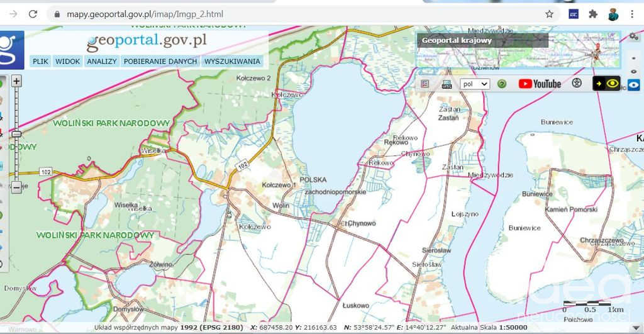The width and height of the screenshot is (644, 334).
Task: Click the 'Wolin' map label
Action: pyautogui.click(x=281, y=206)
